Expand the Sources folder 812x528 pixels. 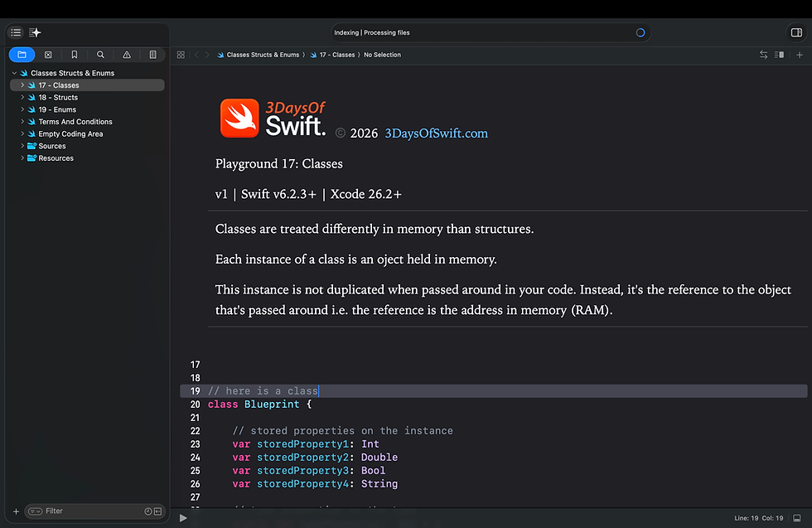pyautogui.click(x=22, y=146)
